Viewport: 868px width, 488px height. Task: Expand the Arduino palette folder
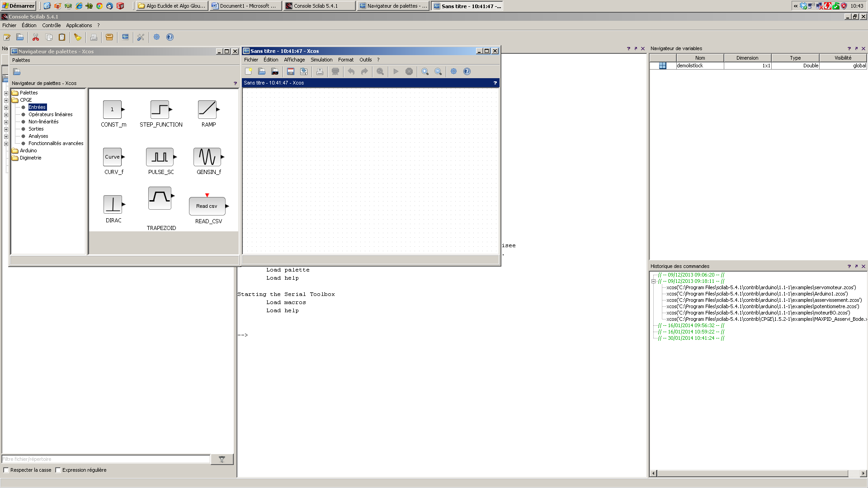click(x=28, y=150)
